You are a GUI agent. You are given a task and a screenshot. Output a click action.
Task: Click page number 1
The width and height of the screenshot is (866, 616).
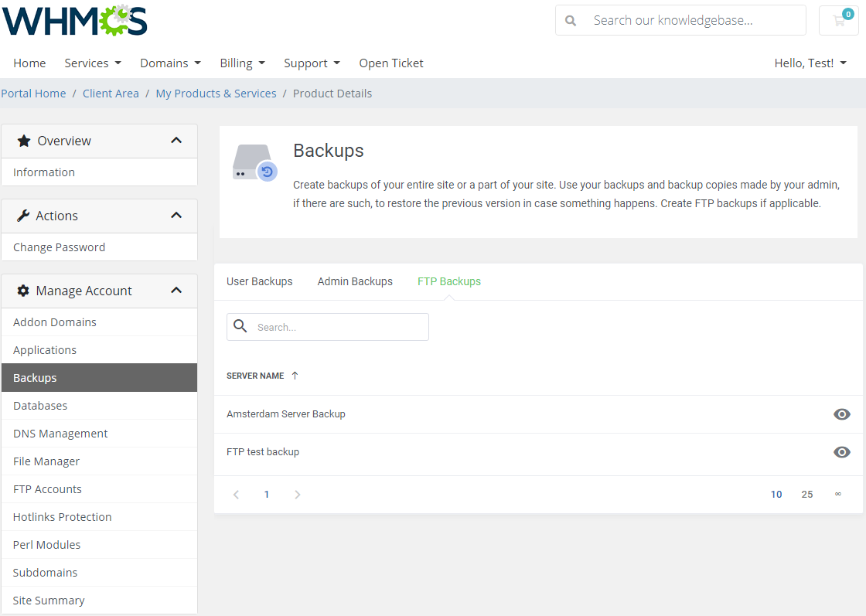tap(267, 495)
